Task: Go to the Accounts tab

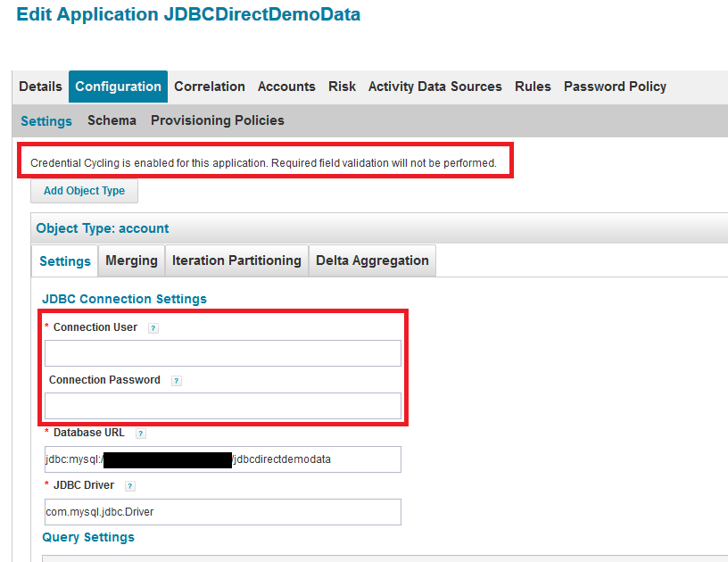Action: pos(286,87)
